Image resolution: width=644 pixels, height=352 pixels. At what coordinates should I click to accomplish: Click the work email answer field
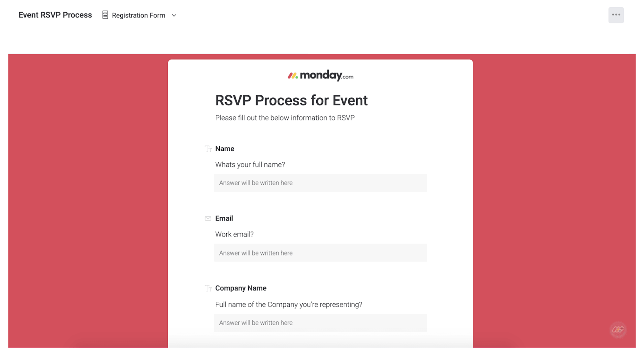(x=320, y=253)
